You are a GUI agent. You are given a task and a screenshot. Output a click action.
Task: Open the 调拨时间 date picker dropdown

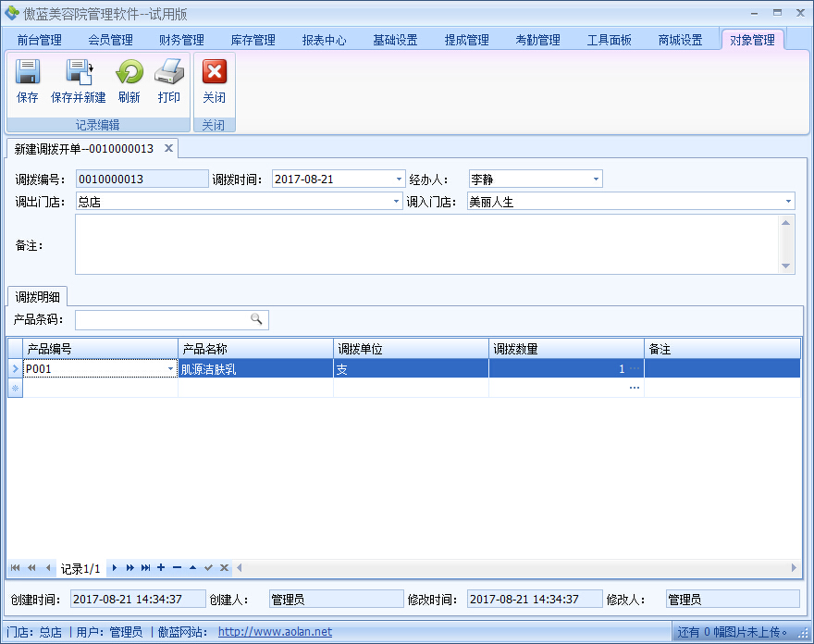pos(399,179)
